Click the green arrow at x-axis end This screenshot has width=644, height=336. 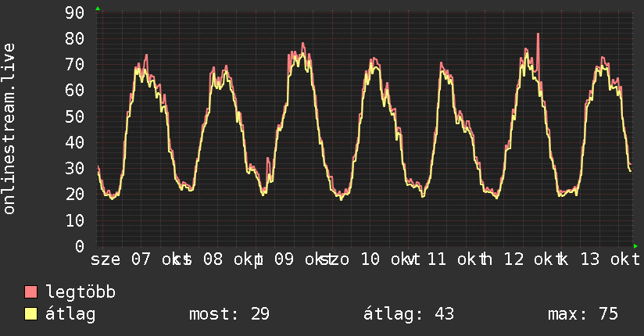coord(635,246)
